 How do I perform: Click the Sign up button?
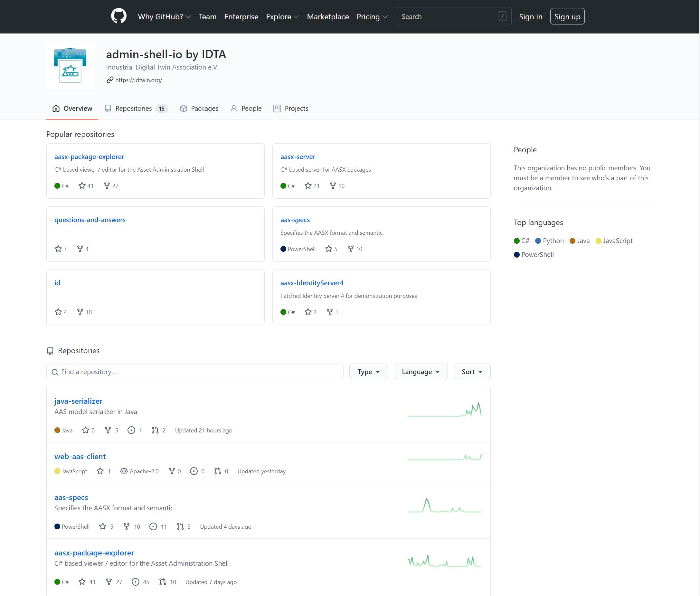pyautogui.click(x=567, y=16)
